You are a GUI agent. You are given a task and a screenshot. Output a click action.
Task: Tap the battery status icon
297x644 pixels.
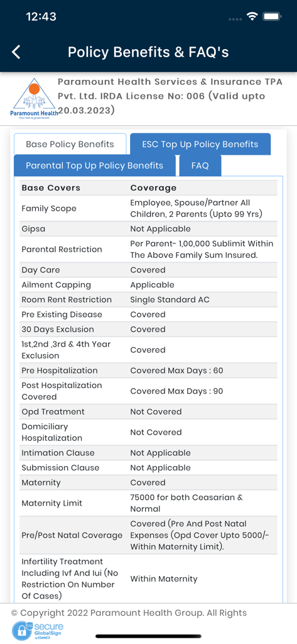click(x=271, y=16)
